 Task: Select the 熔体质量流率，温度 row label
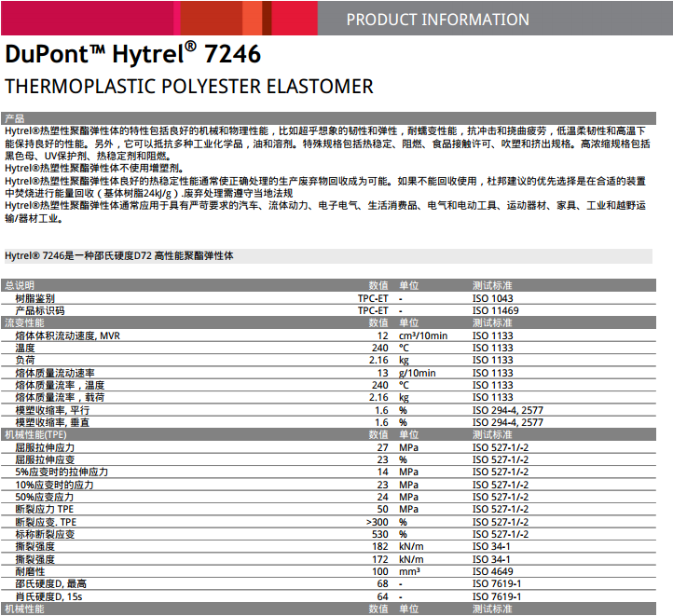pos(60,385)
